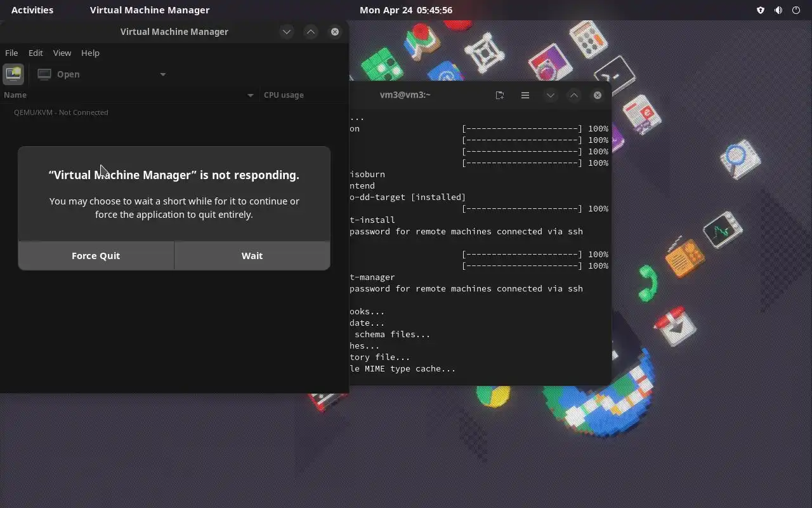Click the CPU usage column header
This screenshot has width=812, height=508.
pos(304,95)
